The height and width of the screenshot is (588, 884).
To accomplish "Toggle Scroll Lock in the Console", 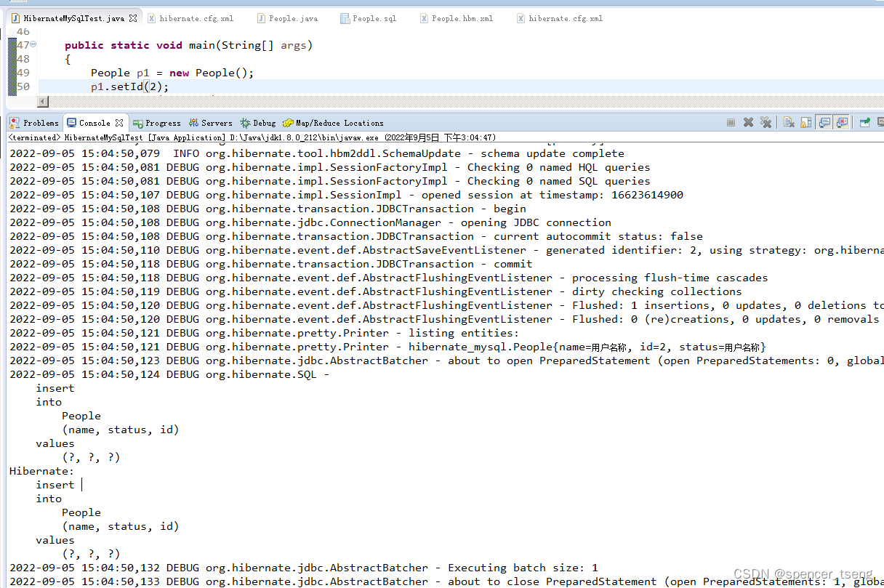I will click(x=806, y=123).
